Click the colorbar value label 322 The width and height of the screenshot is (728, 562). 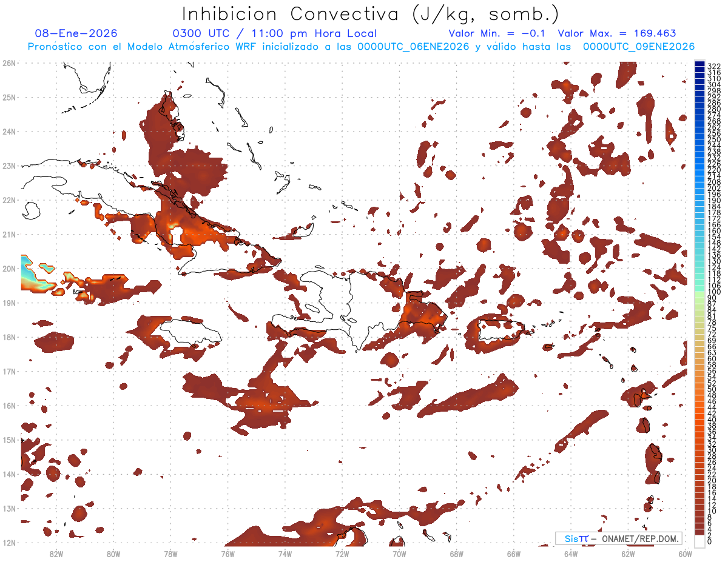point(714,66)
